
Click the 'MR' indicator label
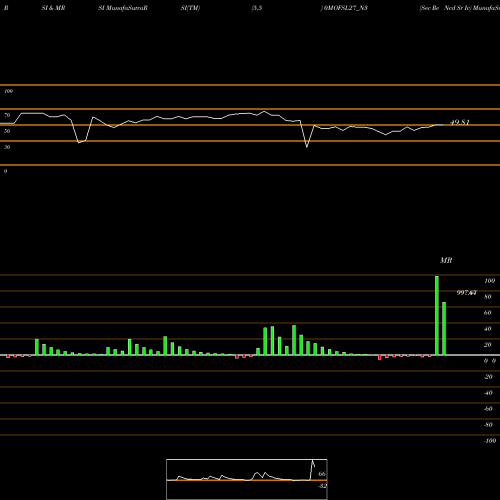tap(446, 260)
